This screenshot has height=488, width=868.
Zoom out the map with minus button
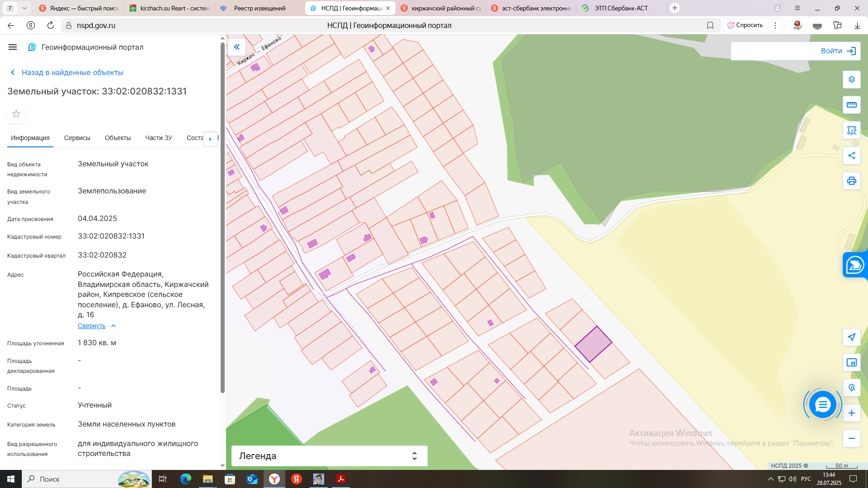click(851, 438)
